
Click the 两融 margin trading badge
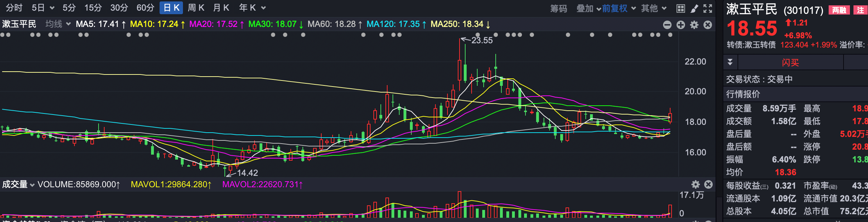pyautogui.click(x=839, y=10)
